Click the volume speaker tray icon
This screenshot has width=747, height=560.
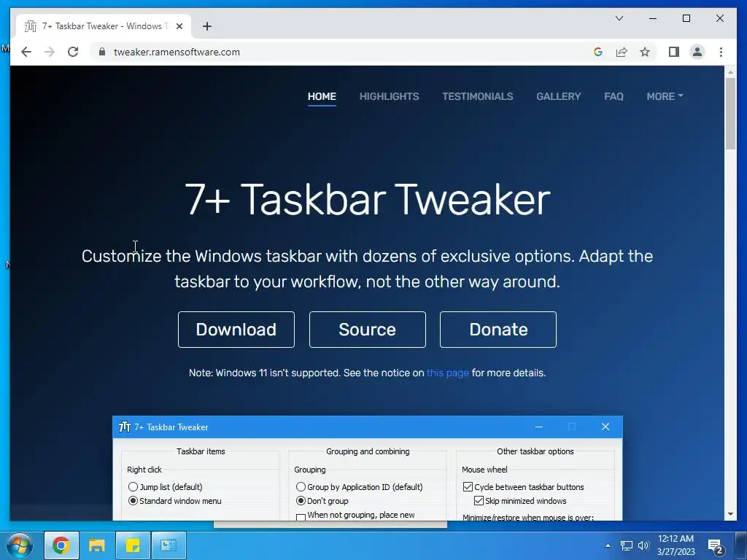(x=643, y=545)
